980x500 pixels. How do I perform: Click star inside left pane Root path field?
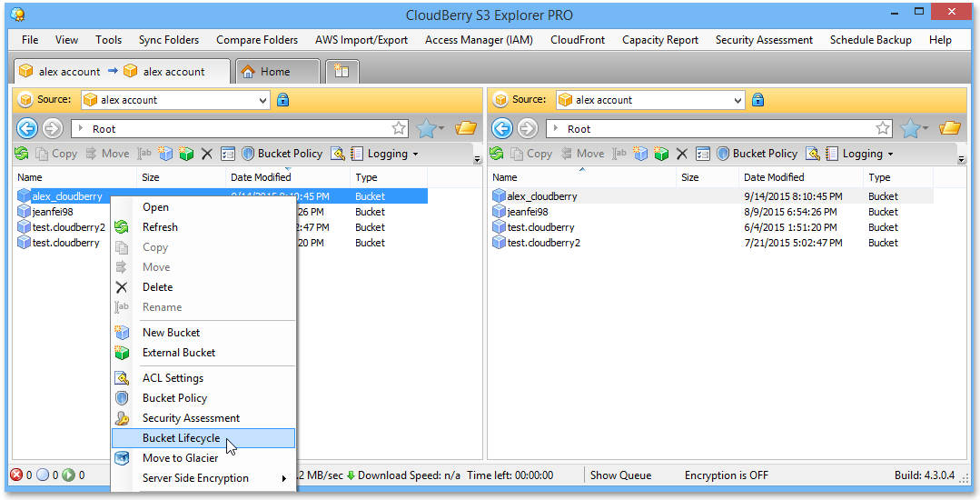[x=399, y=128]
